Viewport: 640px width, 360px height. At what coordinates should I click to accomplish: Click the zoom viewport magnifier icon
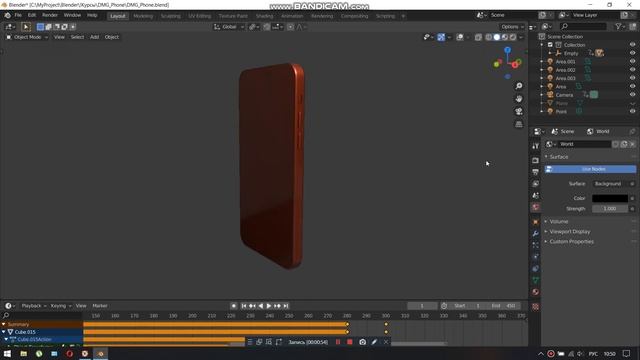(x=519, y=86)
